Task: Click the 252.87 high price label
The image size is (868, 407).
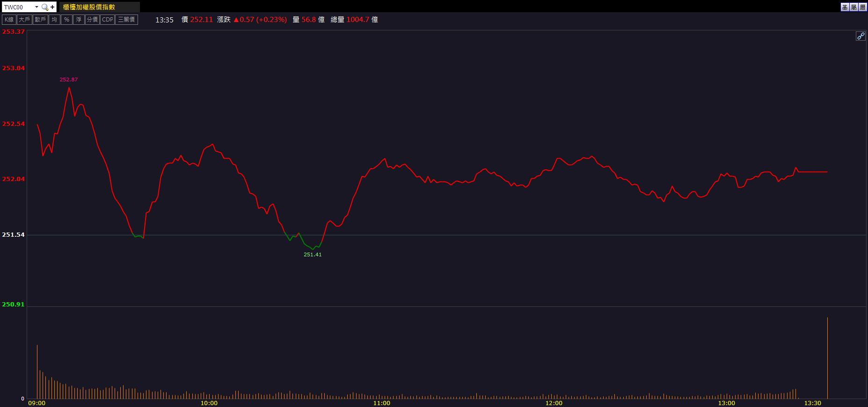Action: pos(69,80)
